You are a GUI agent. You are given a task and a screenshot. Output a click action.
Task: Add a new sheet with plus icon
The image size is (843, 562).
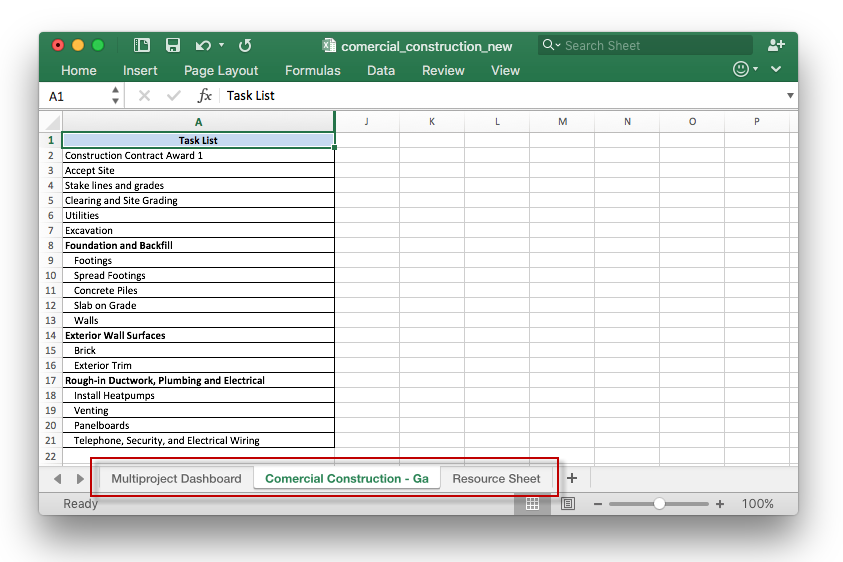pos(572,478)
